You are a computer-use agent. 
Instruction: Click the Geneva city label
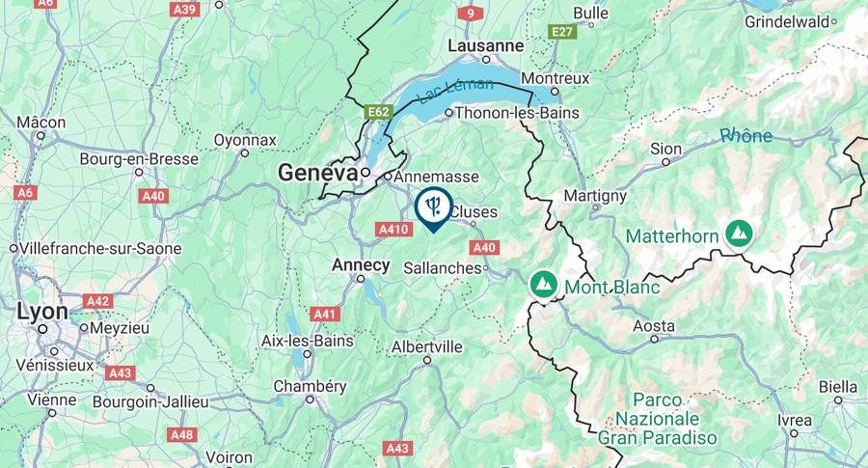(318, 173)
